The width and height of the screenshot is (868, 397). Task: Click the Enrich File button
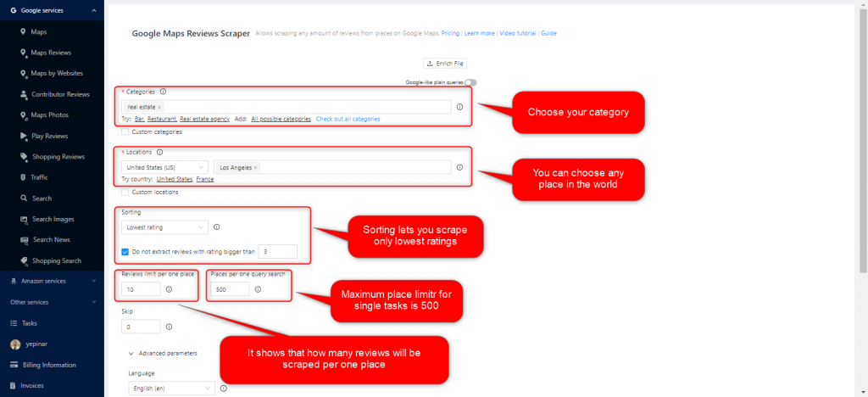point(445,64)
